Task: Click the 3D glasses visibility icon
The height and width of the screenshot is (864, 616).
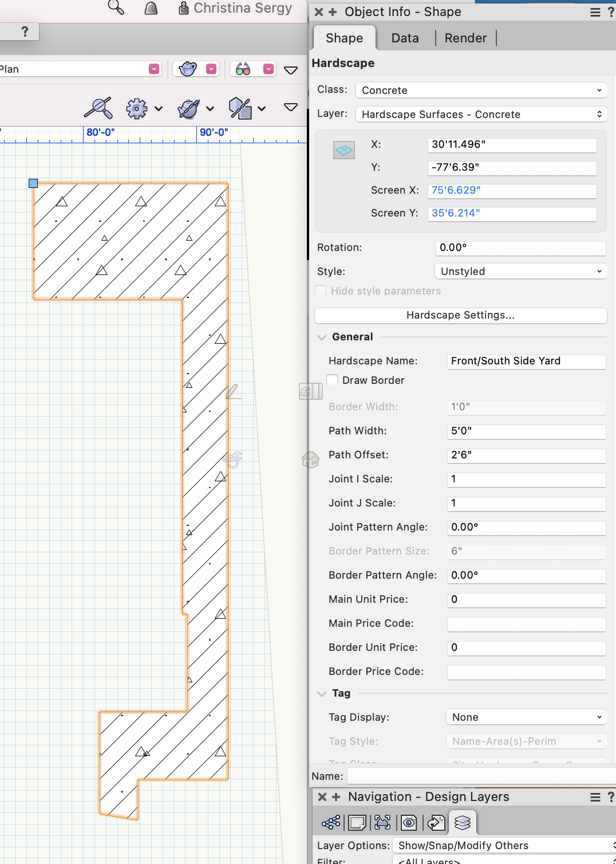Action: point(243,69)
